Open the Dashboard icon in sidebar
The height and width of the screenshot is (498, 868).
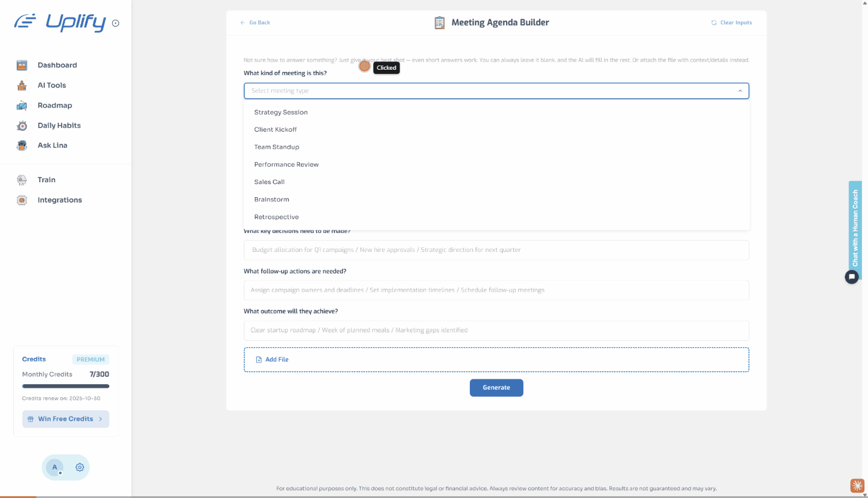point(22,66)
